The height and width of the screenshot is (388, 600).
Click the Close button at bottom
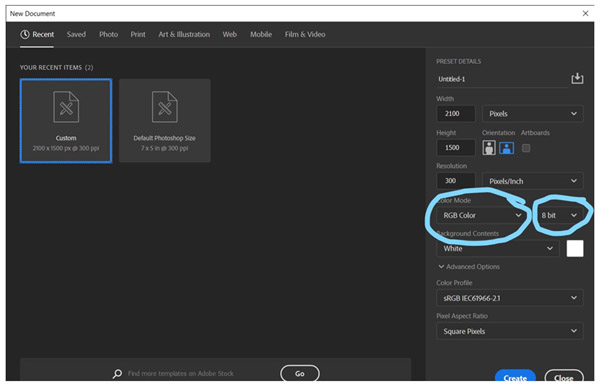pos(564,376)
